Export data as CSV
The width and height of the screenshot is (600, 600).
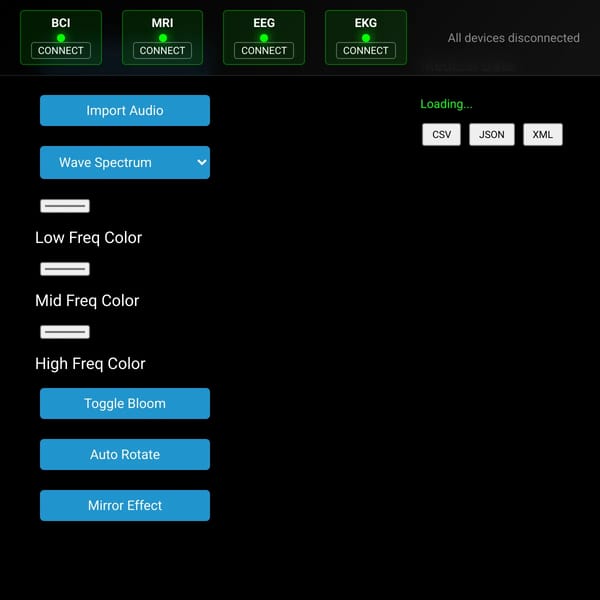click(441, 134)
